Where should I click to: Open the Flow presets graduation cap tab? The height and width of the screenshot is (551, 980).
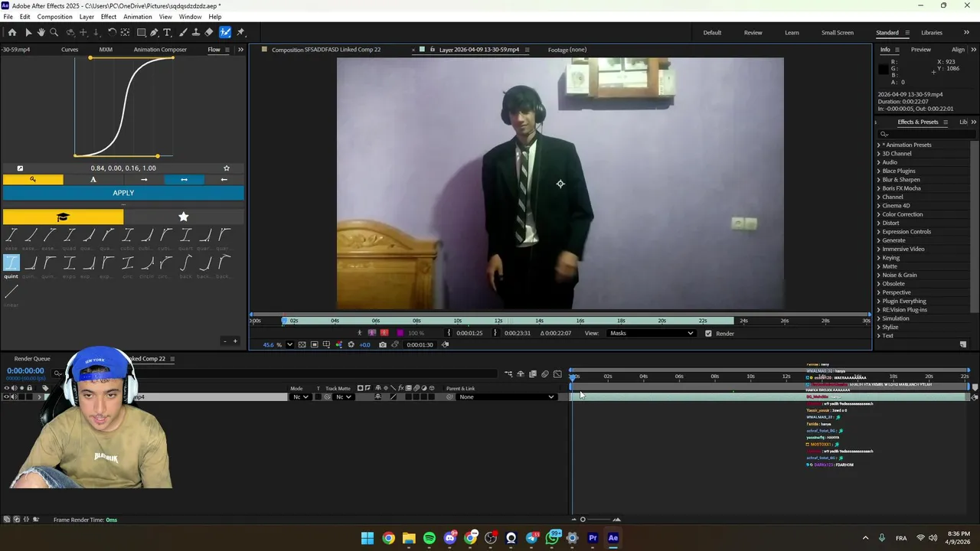(x=63, y=217)
